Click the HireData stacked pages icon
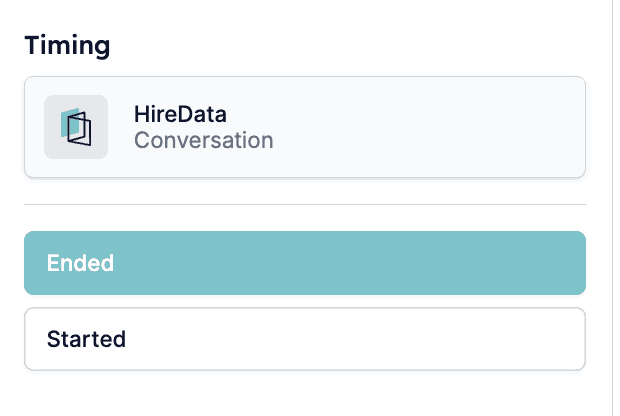The image size is (620, 416). click(x=76, y=127)
